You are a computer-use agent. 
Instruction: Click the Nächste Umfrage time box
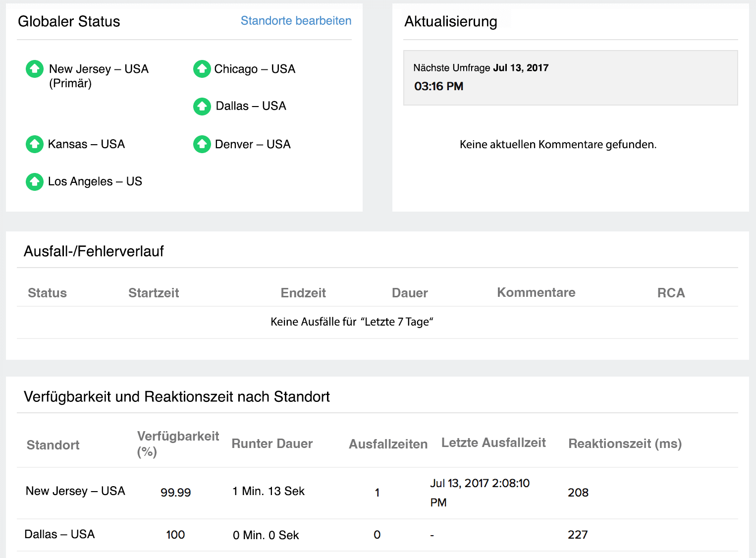point(570,78)
